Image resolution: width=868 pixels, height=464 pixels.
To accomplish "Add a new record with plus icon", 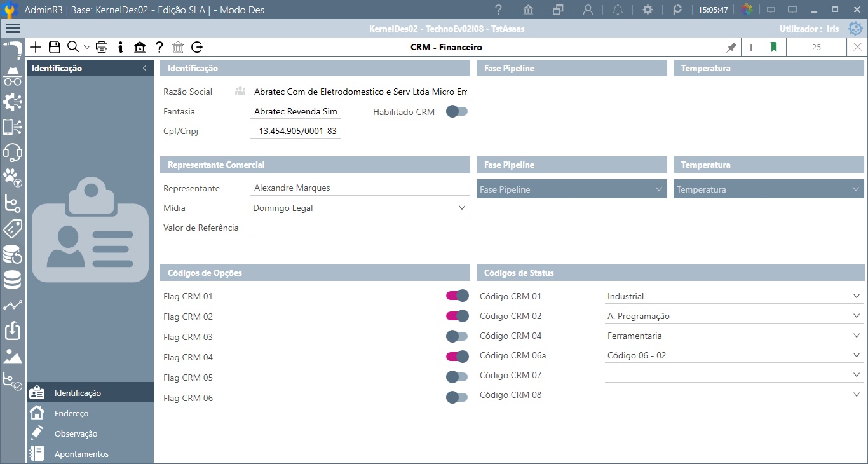I will coord(36,47).
